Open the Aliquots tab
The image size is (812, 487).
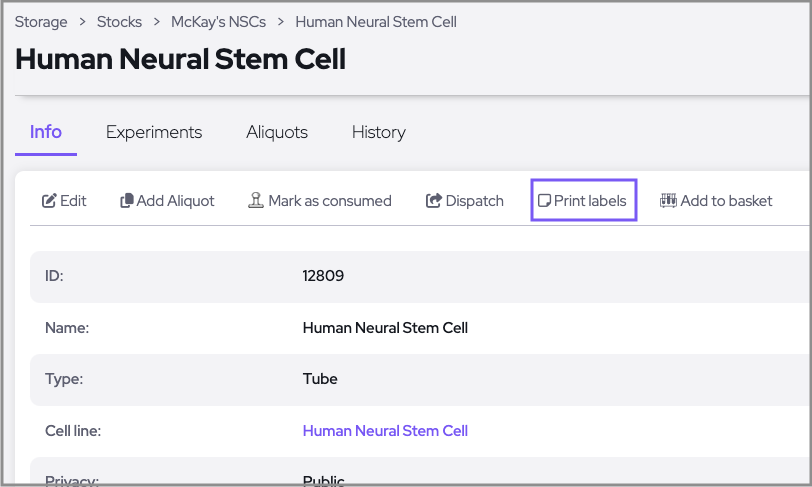[x=277, y=132]
